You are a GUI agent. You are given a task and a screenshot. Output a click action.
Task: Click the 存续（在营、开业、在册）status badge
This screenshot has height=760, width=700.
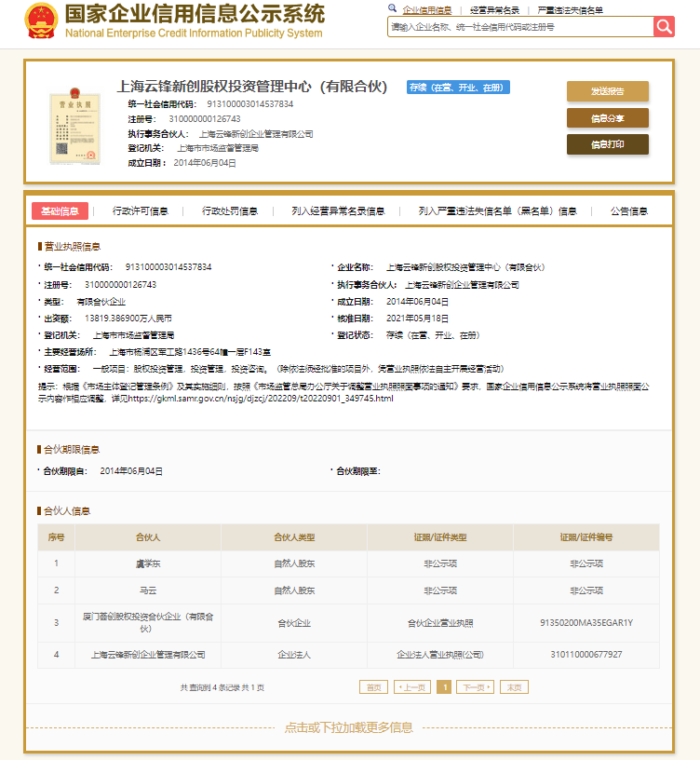[x=458, y=88]
